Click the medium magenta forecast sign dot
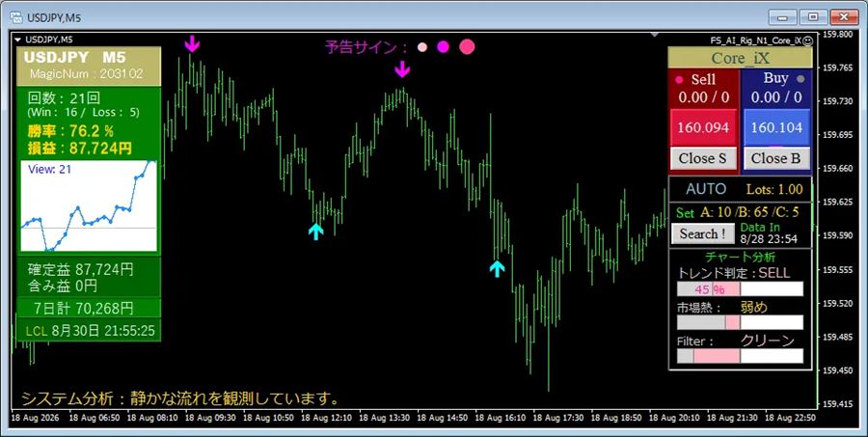 pyautogui.click(x=443, y=47)
